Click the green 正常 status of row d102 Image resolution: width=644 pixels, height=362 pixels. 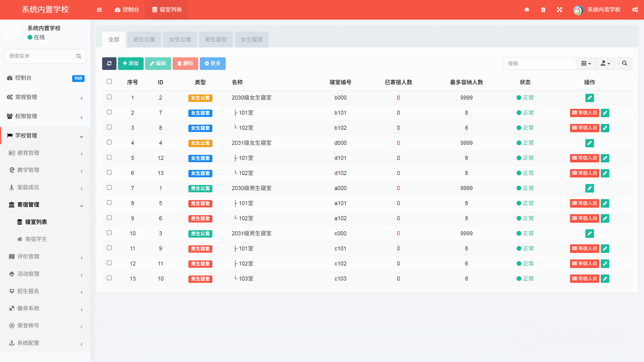[525, 173]
